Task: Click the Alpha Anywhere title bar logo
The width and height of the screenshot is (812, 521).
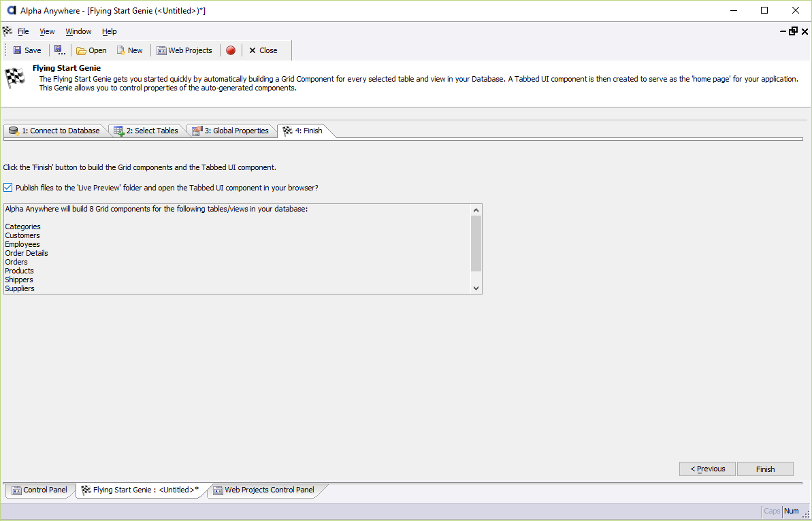Action: point(12,10)
